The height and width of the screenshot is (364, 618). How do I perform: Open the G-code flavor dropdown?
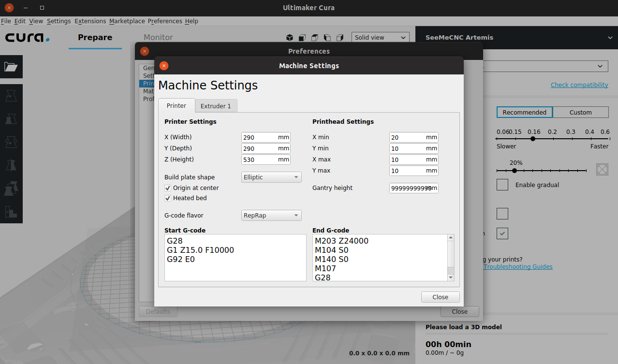click(271, 216)
